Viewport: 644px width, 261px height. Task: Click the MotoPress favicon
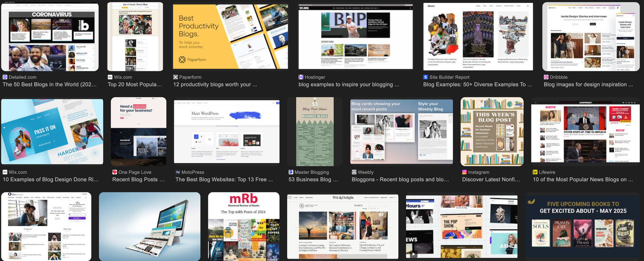178,172
